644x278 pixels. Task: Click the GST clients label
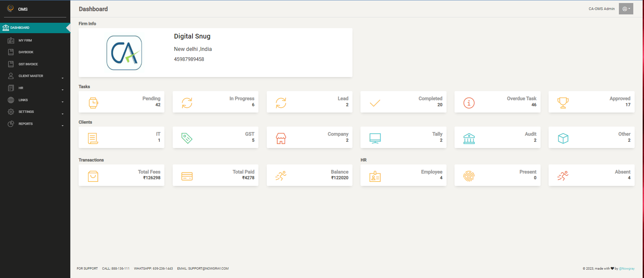click(250, 134)
